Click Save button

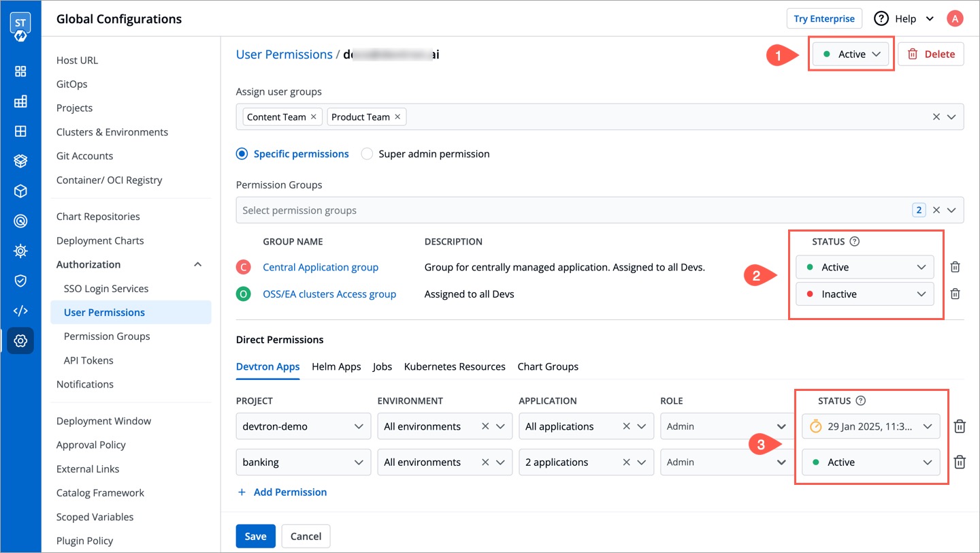click(x=255, y=536)
